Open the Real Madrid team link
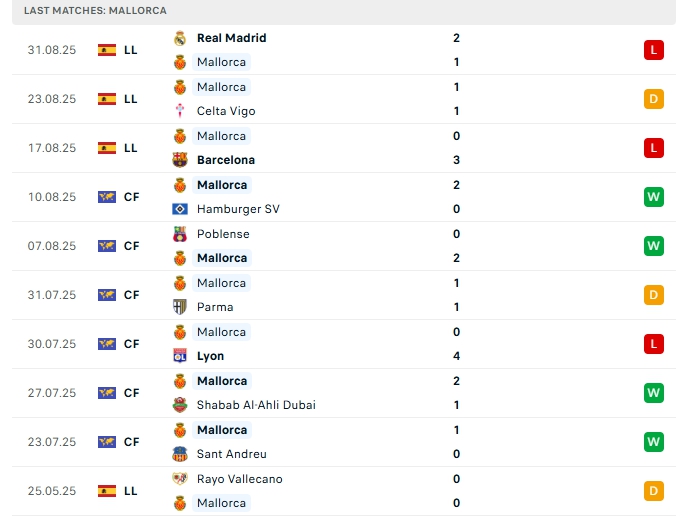685x516 pixels. [x=231, y=38]
